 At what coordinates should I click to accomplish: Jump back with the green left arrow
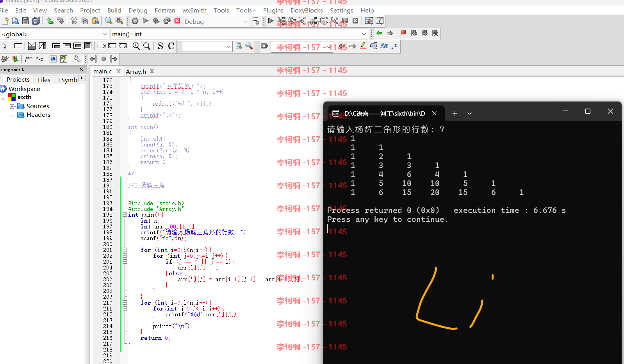point(379,33)
